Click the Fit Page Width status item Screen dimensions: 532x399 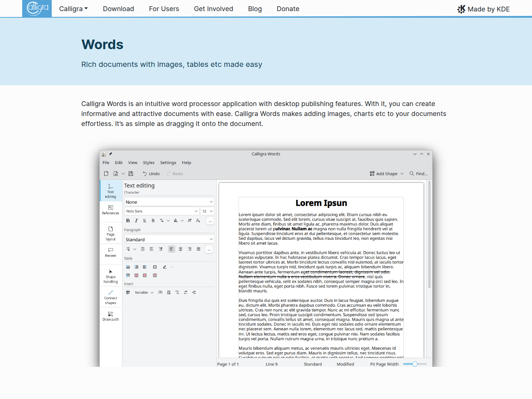(x=384, y=364)
